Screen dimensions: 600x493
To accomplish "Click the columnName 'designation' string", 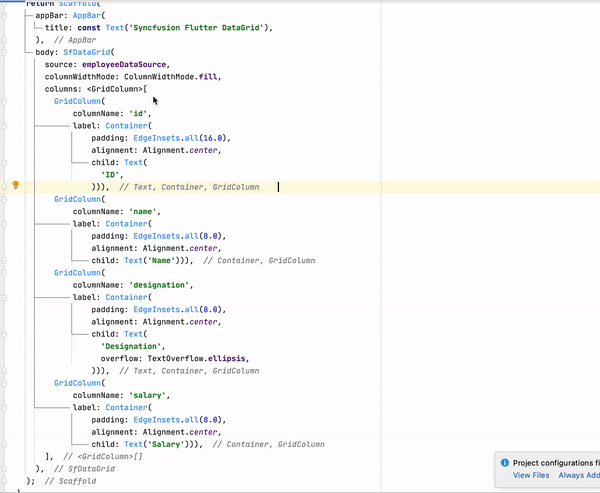I will click(x=161, y=285).
